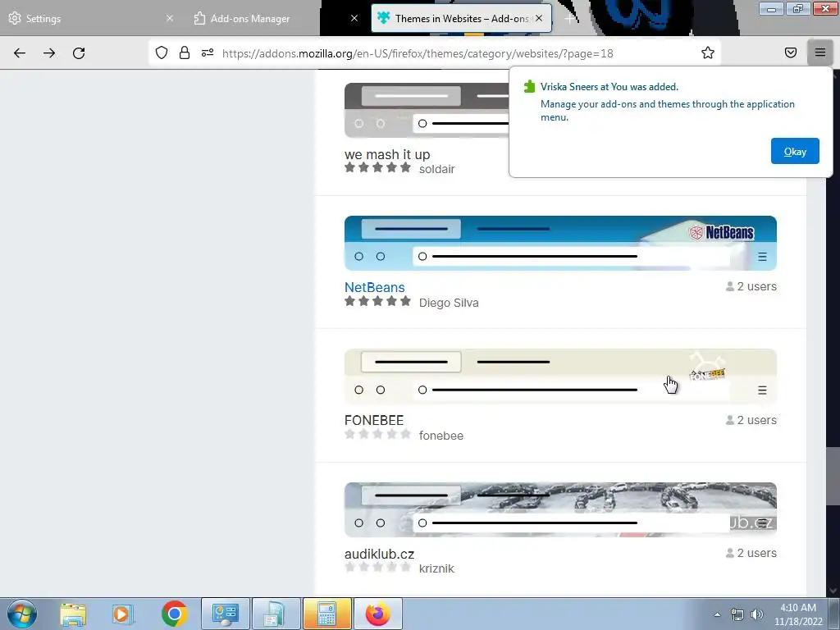Open tracking protection shield icon
Viewport: 840px width, 630px height.
click(x=162, y=52)
